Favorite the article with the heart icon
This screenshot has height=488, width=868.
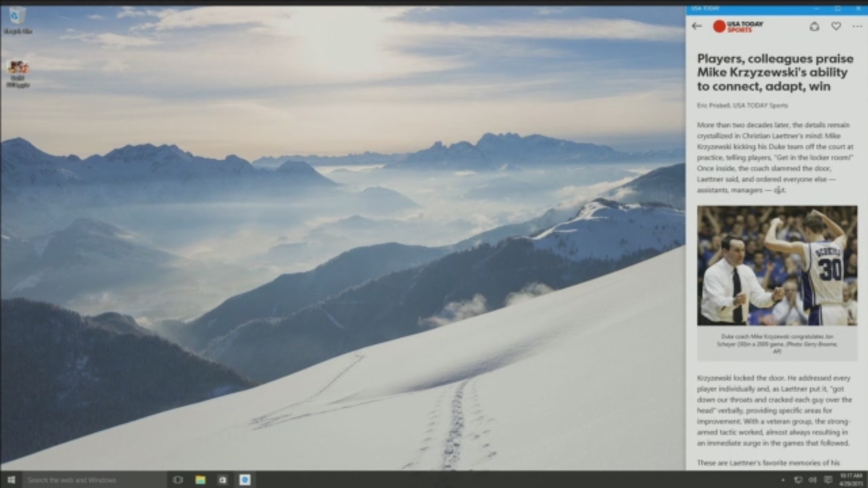[836, 26]
